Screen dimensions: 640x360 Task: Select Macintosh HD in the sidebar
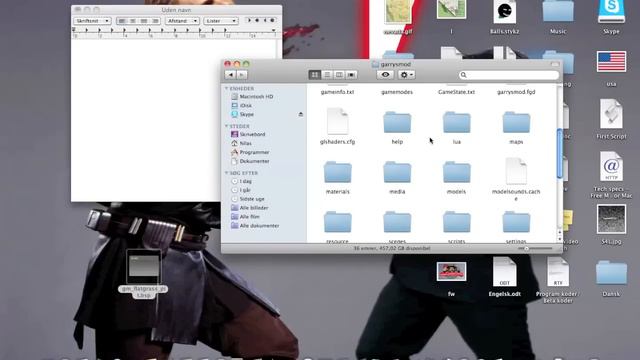[252, 97]
